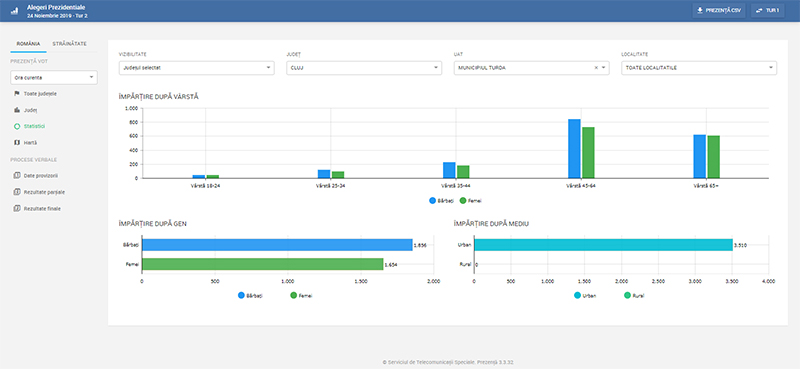This screenshot has width=800, height=369.
Task: Click the Împărțire după gen heading
Action: [x=152, y=224]
